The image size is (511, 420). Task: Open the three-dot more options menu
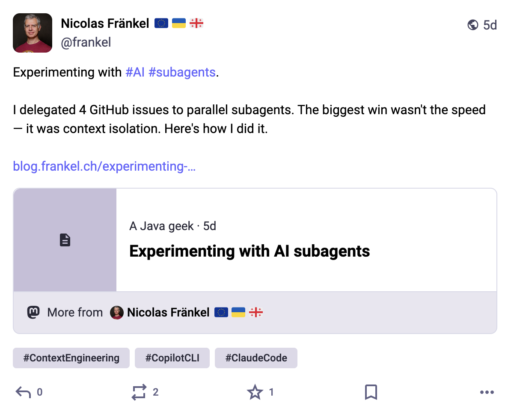[x=487, y=392]
